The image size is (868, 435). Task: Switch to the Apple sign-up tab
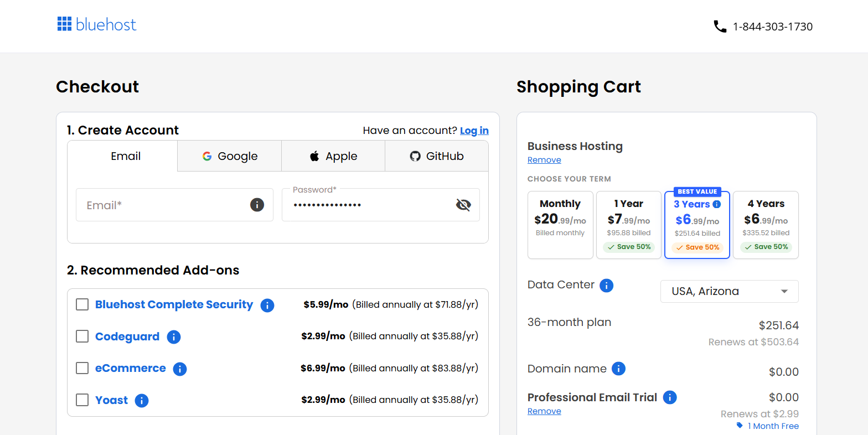(x=333, y=156)
